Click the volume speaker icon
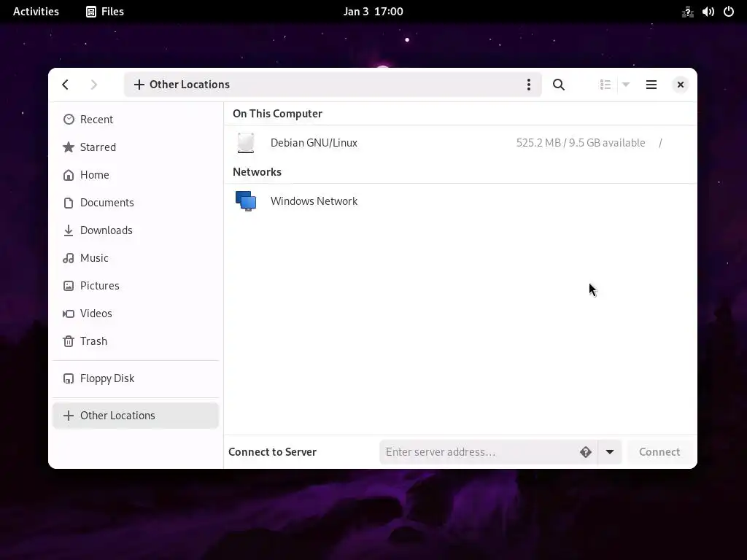The width and height of the screenshot is (747, 560). coord(708,12)
